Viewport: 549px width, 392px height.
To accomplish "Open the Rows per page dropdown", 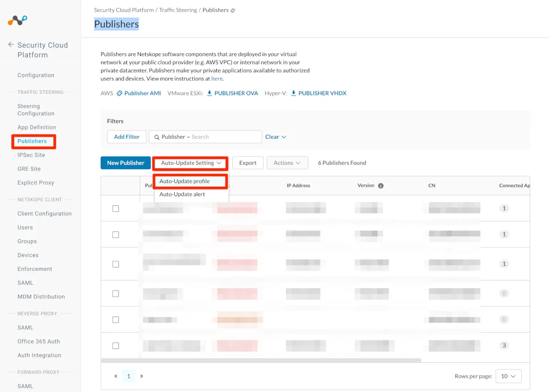I will click(508, 376).
